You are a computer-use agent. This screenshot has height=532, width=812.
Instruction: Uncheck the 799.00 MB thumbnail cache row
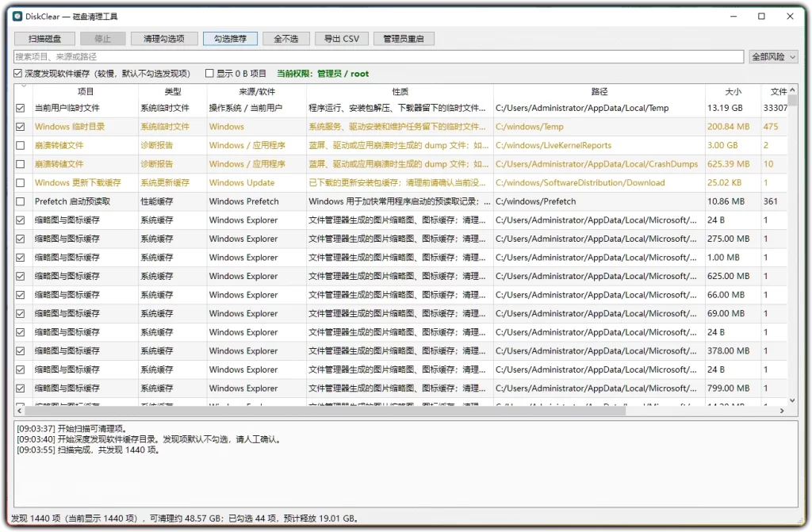[20, 388]
